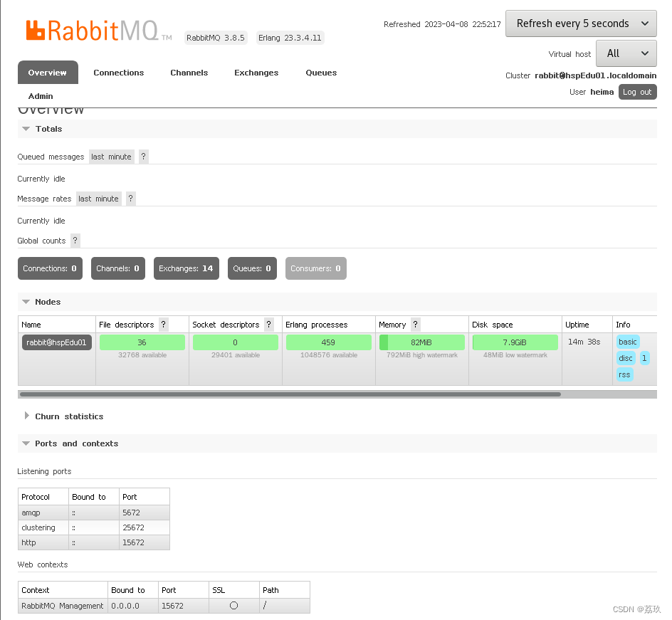Open the Virtual host All dropdown

(x=626, y=53)
